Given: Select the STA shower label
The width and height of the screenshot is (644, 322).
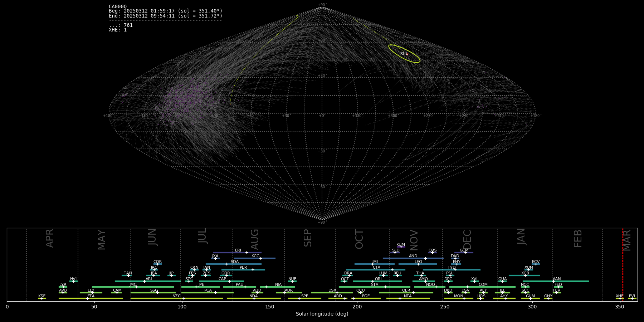Looking at the screenshot, I should click(x=375, y=285).
